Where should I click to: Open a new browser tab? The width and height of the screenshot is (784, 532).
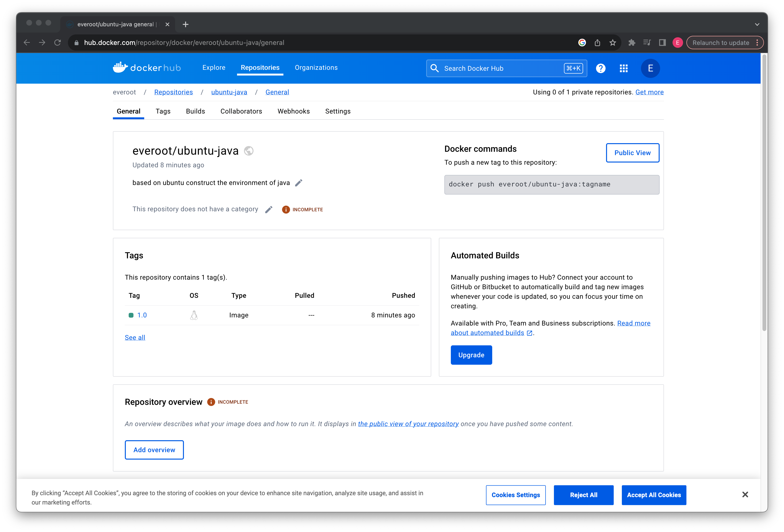point(186,24)
